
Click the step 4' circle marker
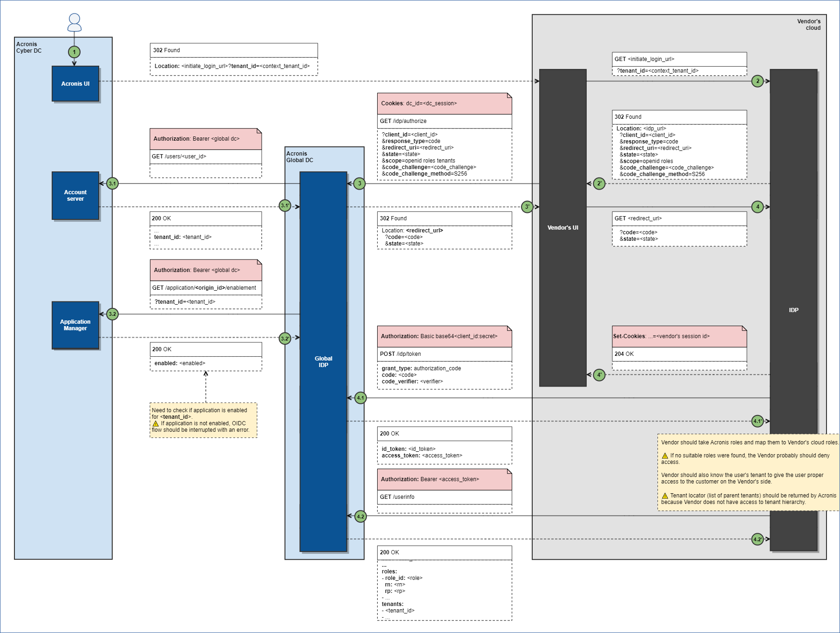tap(599, 374)
